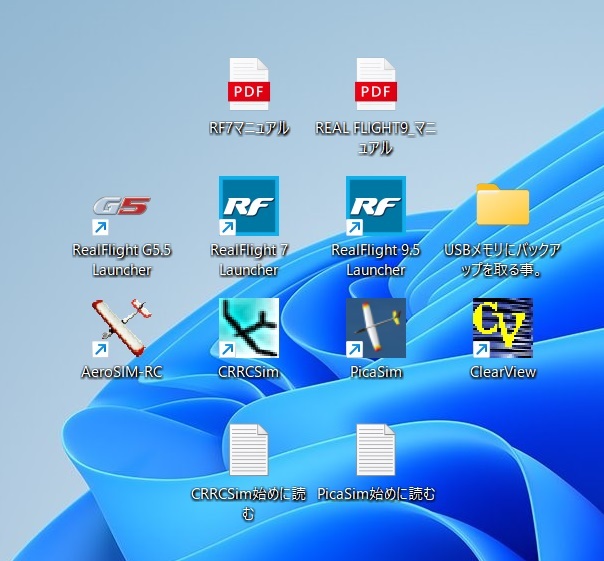The image size is (604, 561).
Task: Select the PicaSim始めに読む text file icon
Action: [x=376, y=450]
